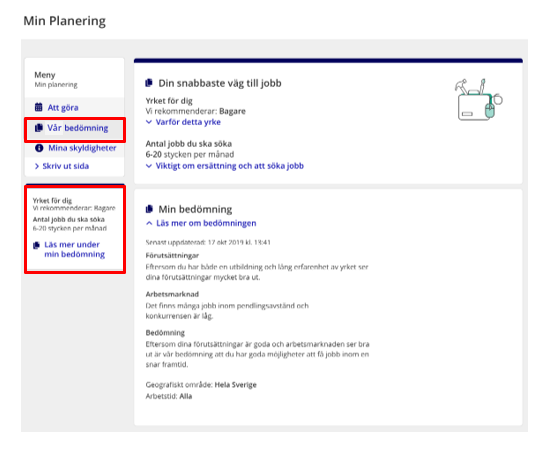Click the Min bedömning heading
The height and width of the screenshot is (454, 541).
tap(195, 209)
